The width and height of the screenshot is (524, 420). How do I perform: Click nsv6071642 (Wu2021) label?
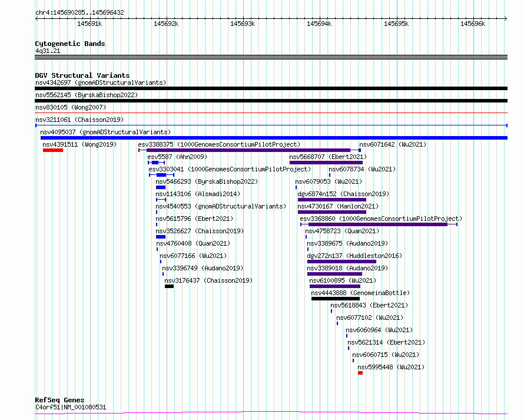click(393, 144)
